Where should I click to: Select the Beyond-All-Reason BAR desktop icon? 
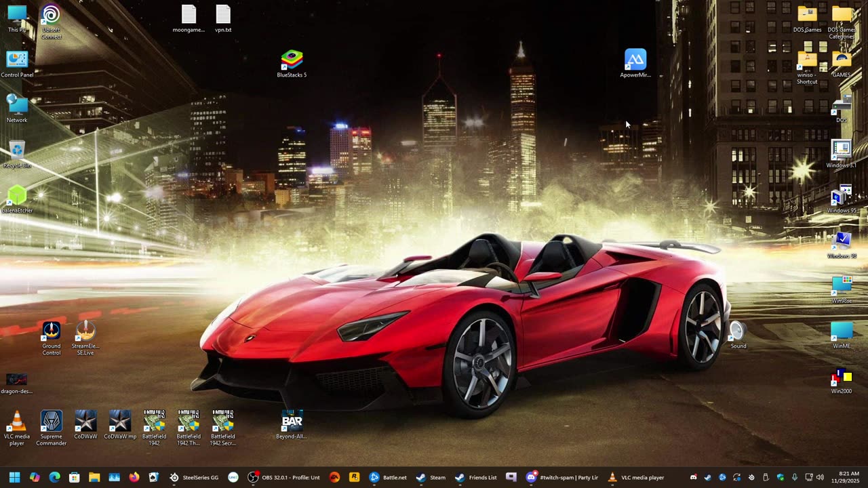(x=292, y=426)
